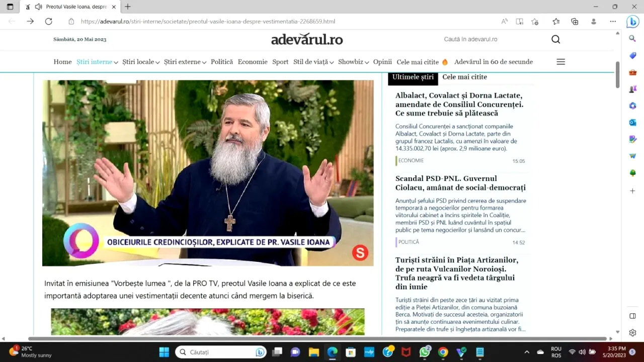Open Edge Collections icon in toolbar
Image resolution: width=644 pixels, height=362 pixels.
click(x=575, y=21)
